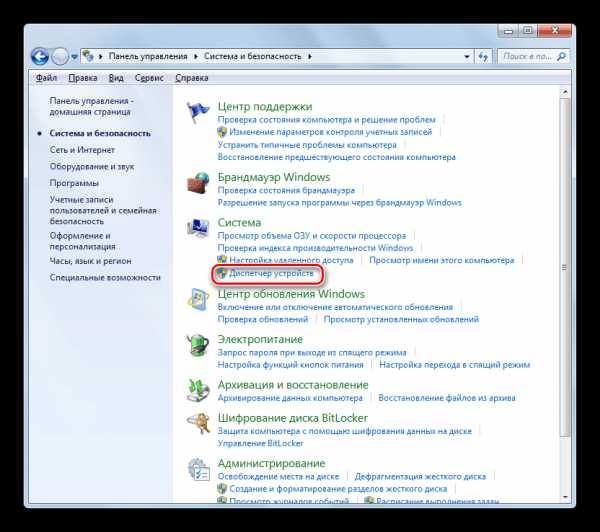Open Просмотр имени этого компьютера
Image resolution: width=600 pixels, height=532 pixels.
[x=442, y=260]
